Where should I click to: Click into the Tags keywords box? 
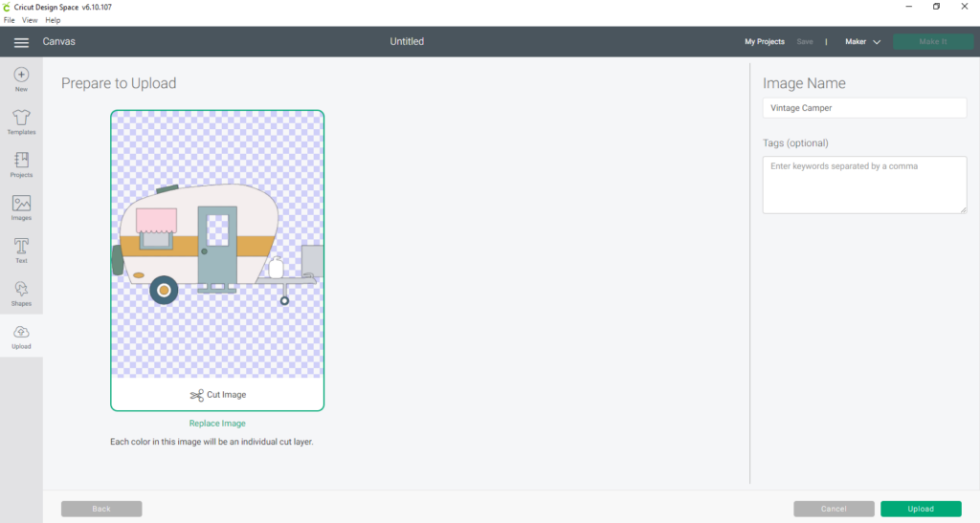(864, 185)
